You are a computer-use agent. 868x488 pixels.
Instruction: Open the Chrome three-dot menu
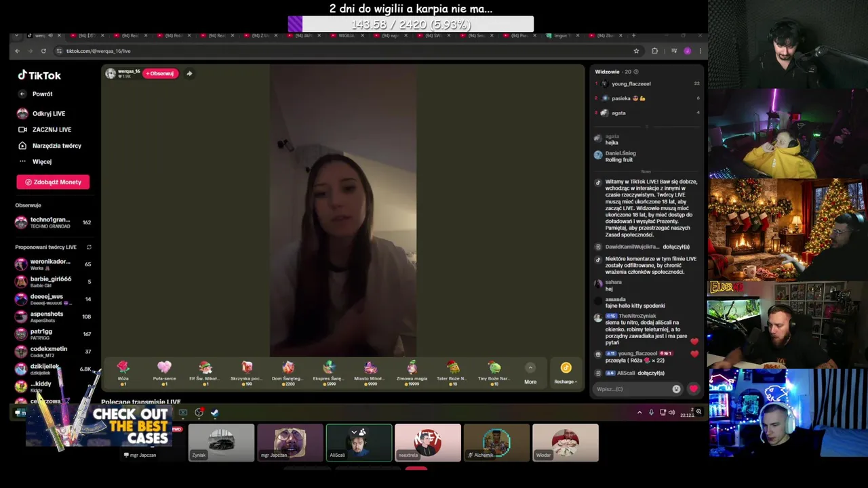click(701, 51)
